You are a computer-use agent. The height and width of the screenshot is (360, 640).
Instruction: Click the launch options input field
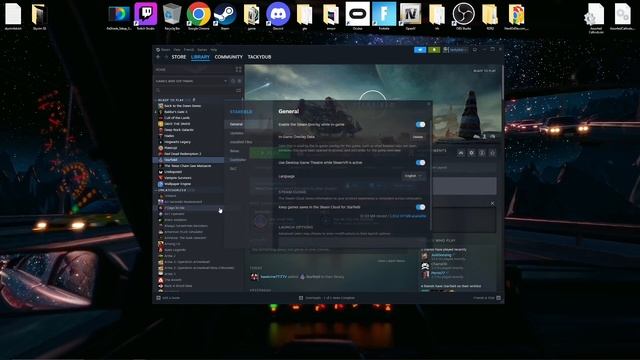tap(352, 242)
